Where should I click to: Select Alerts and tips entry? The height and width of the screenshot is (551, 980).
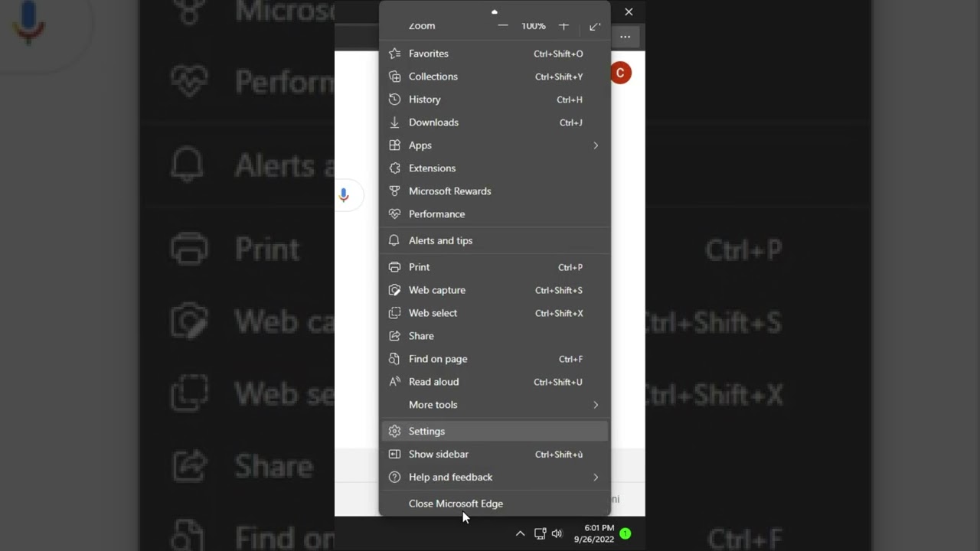(495, 240)
